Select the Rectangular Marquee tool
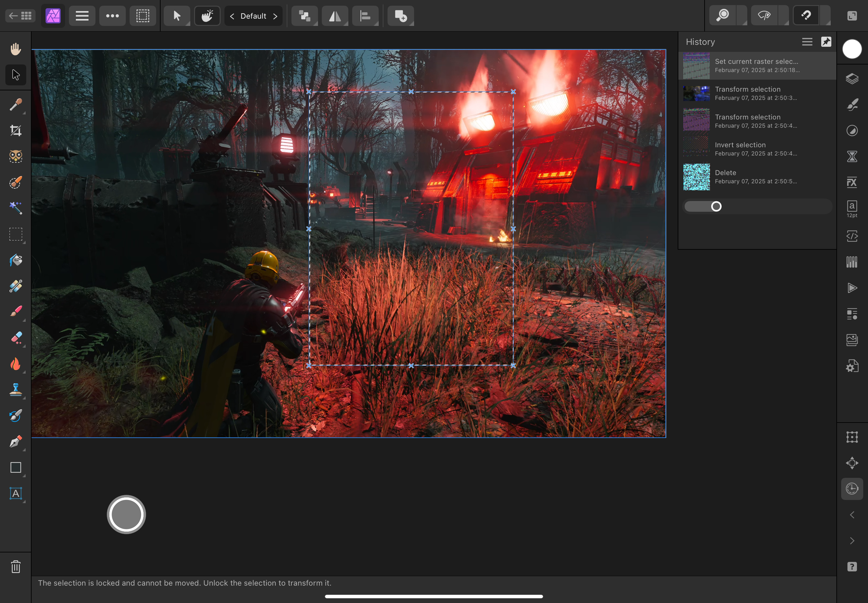This screenshot has height=603, width=868. click(15, 234)
